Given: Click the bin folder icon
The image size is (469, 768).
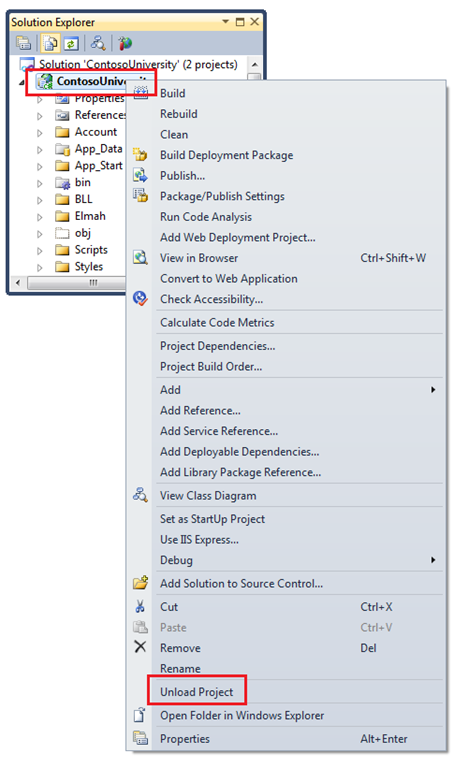Looking at the screenshot, I should [x=63, y=183].
